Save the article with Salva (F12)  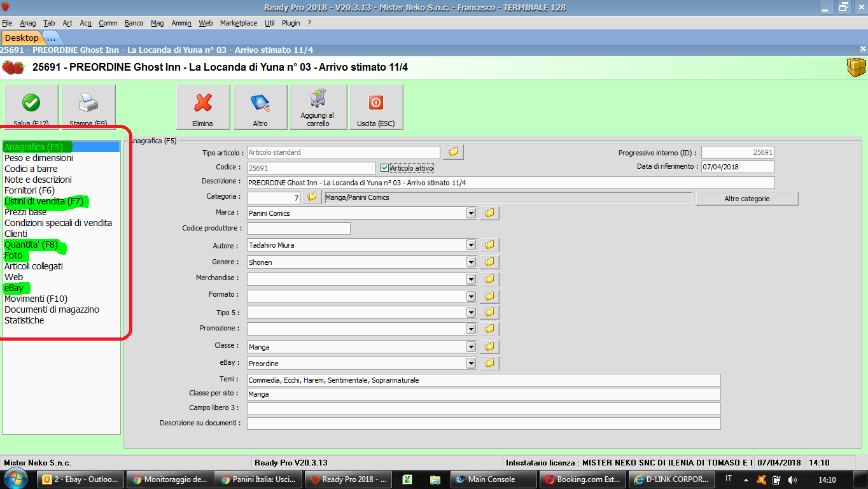(31, 108)
